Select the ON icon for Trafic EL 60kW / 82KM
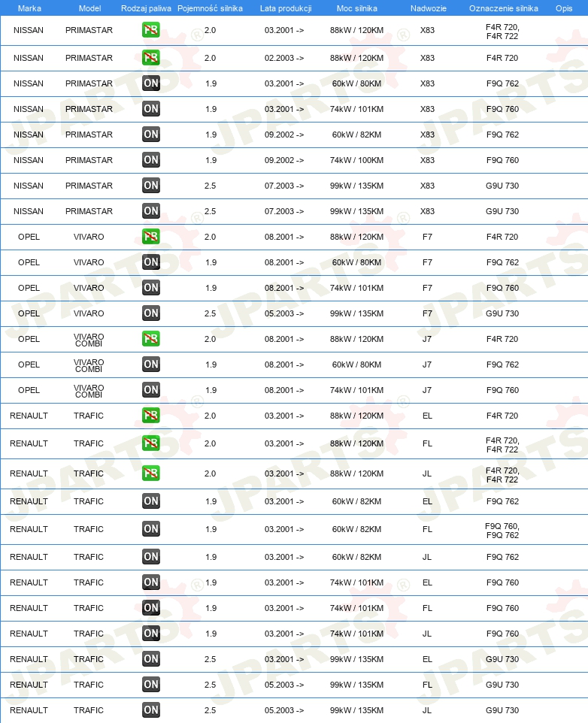The image size is (588, 723). [151, 501]
